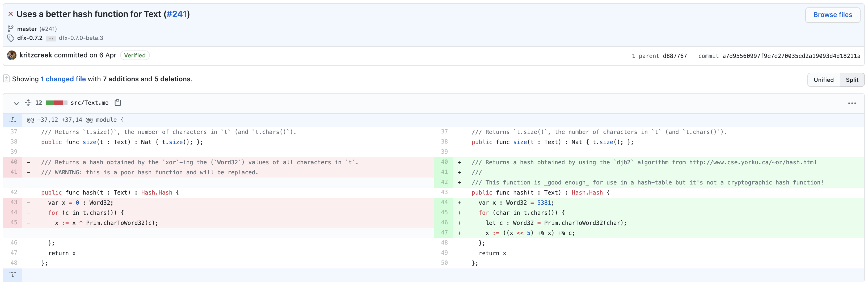This screenshot has width=868, height=286.
Task: Click the diffstat color bar
Action: (x=56, y=103)
